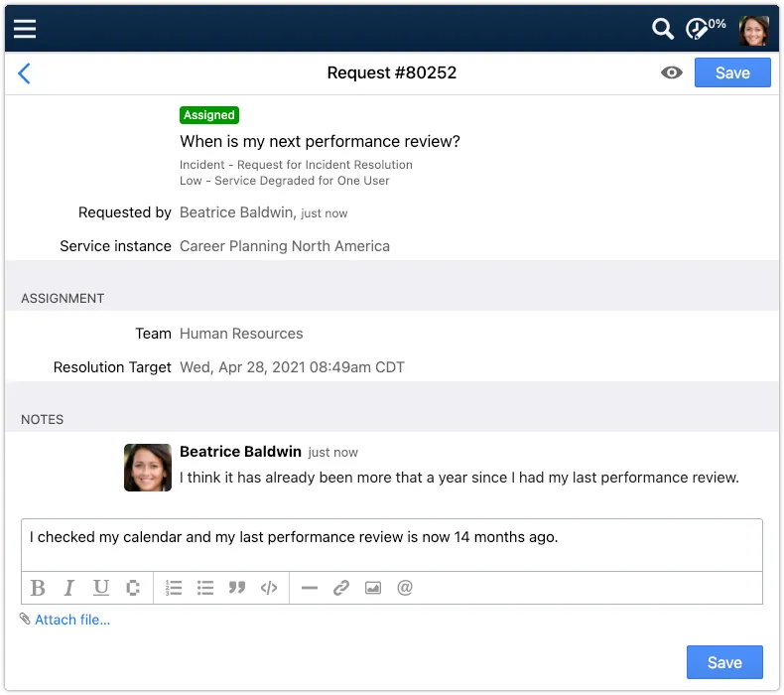Toggle strikethrough formatting in note editor
This screenshot has width=784, height=695.
(x=133, y=588)
